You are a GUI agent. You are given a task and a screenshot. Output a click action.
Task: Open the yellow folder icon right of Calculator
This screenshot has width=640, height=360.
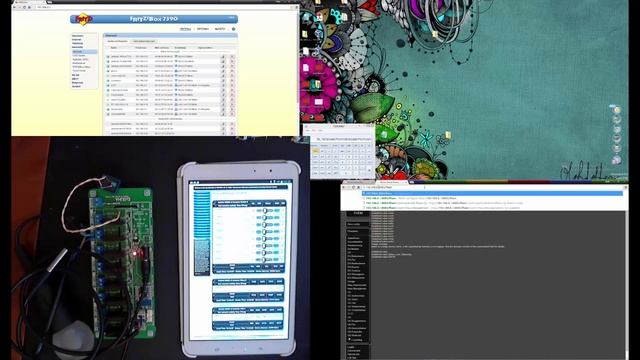pyautogui.click(x=448, y=135)
